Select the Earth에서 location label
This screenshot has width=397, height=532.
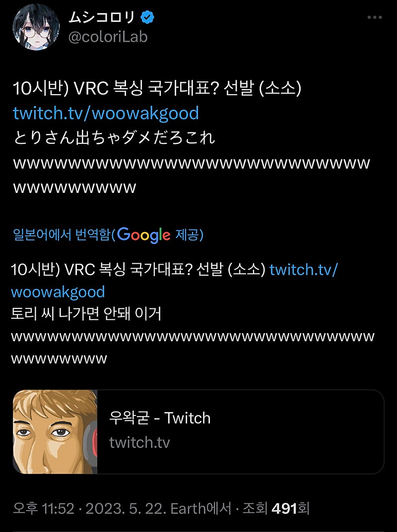point(201,509)
